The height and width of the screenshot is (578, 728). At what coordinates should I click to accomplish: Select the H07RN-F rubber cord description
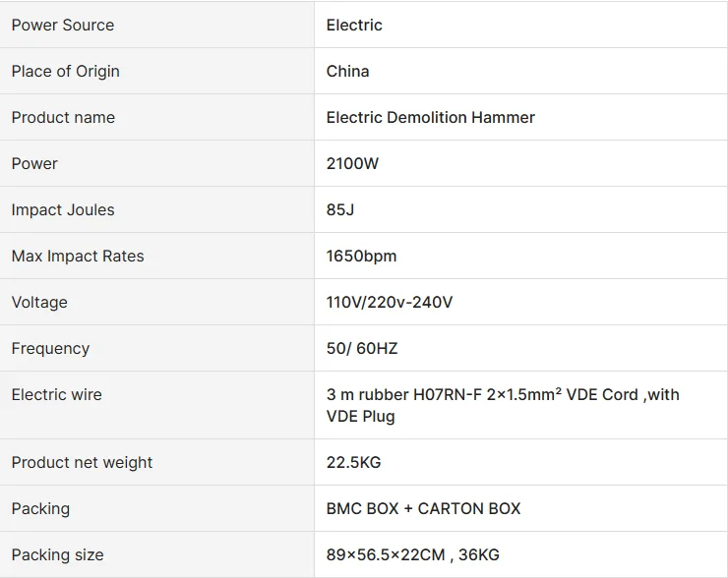503,405
